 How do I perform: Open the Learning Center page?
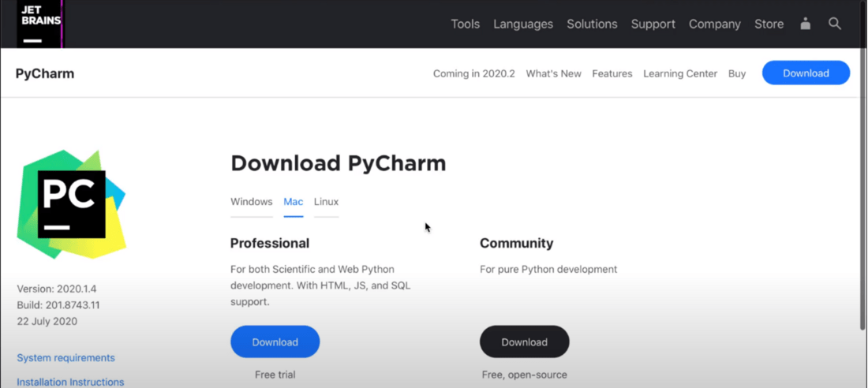(680, 73)
